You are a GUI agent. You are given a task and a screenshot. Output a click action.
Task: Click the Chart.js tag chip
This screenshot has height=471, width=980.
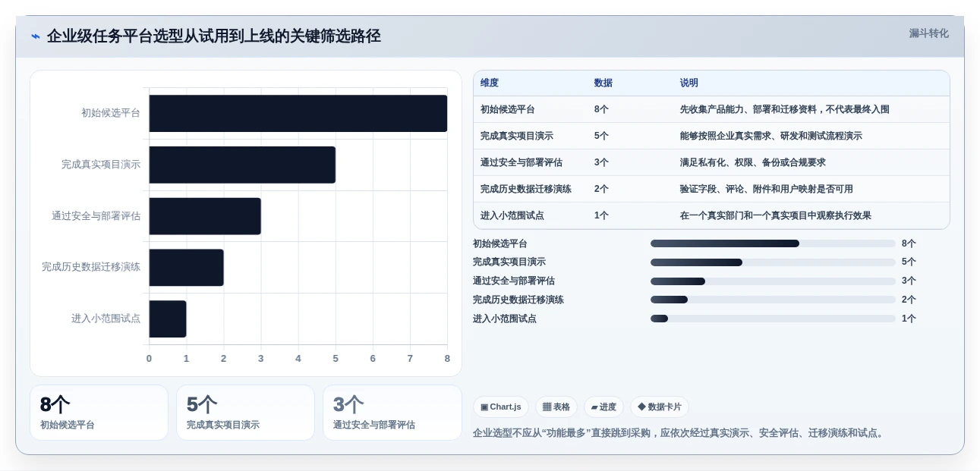coord(501,407)
